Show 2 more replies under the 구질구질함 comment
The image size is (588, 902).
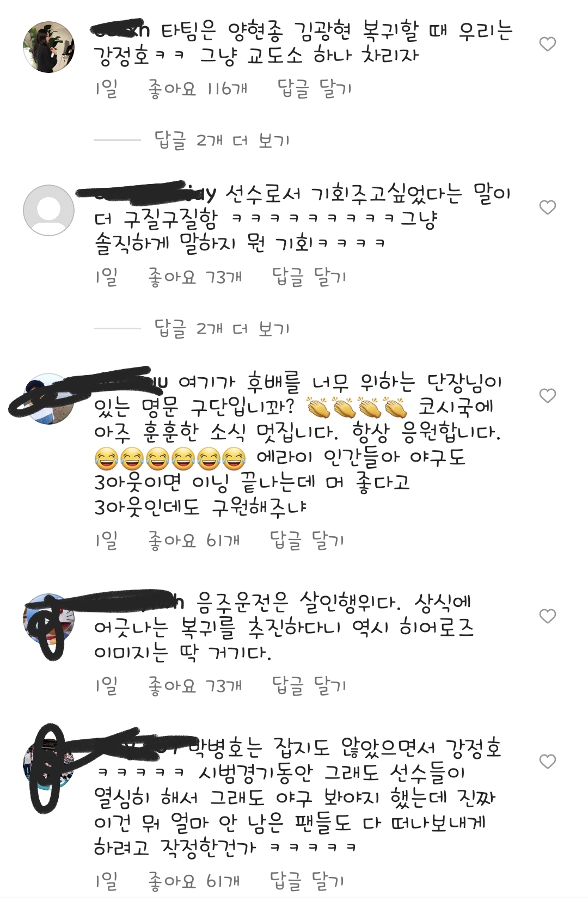pyautogui.click(x=222, y=328)
